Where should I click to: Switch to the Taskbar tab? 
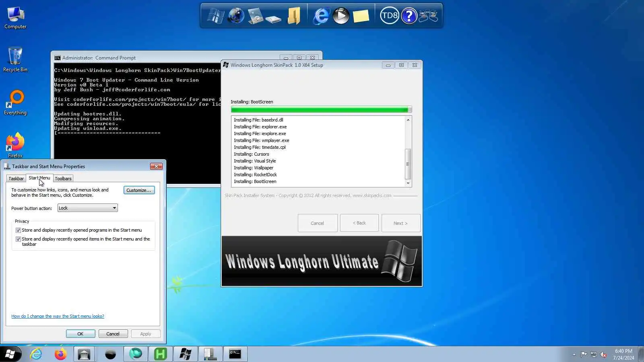(16, 179)
